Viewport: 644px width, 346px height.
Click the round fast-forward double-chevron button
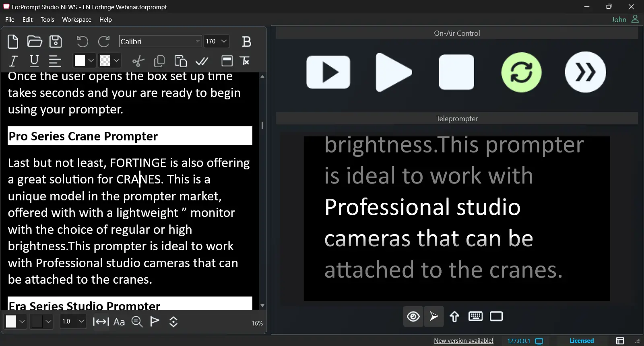(586, 72)
